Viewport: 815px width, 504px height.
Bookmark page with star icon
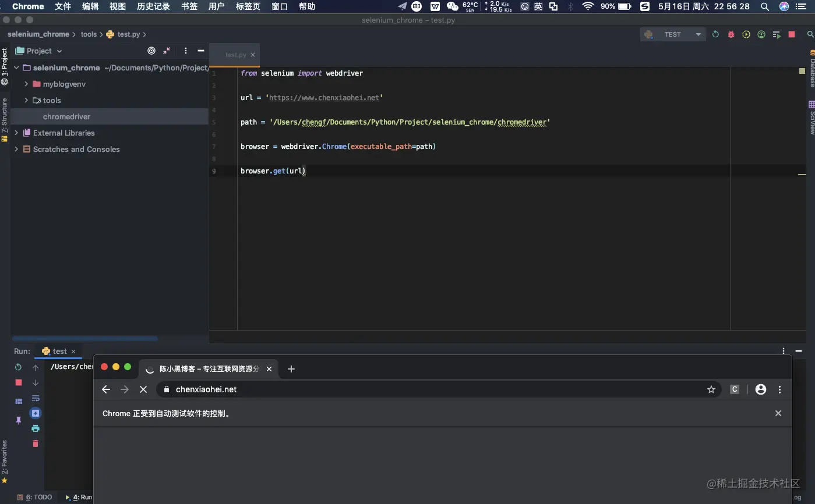pyautogui.click(x=711, y=389)
